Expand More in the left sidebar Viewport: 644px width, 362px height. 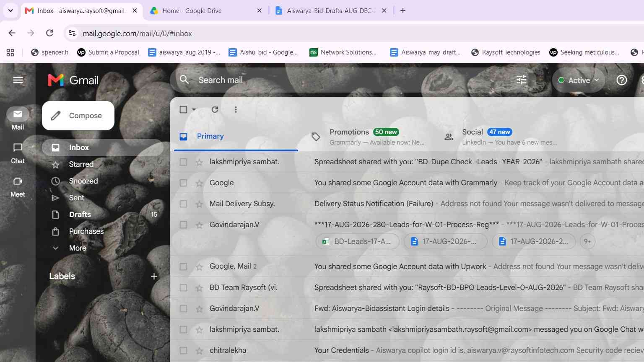pos(78,248)
